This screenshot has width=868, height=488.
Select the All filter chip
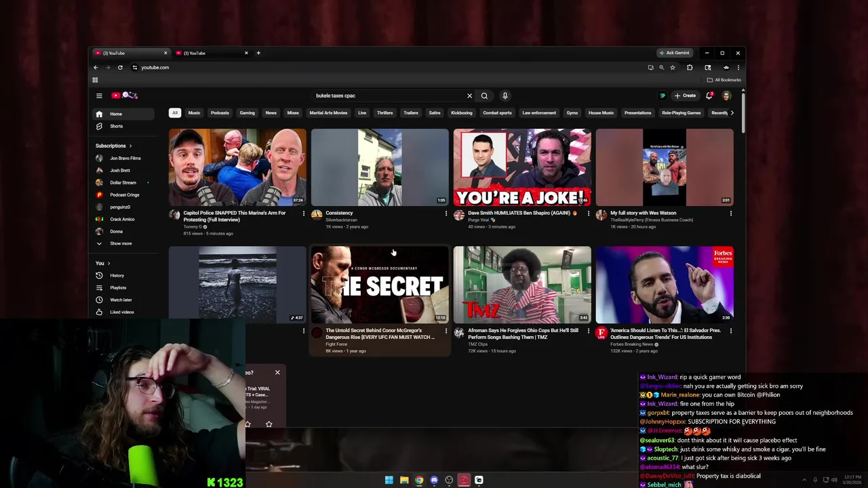pyautogui.click(x=175, y=113)
